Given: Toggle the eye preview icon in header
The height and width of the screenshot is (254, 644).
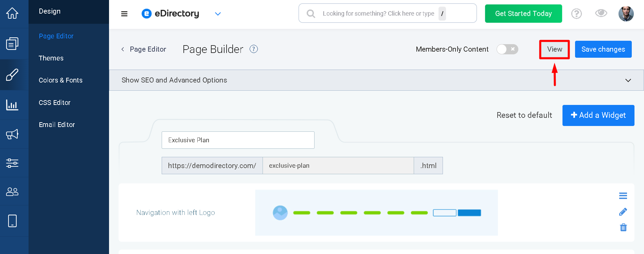Looking at the screenshot, I should pyautogui.click(x=601, y=13).
